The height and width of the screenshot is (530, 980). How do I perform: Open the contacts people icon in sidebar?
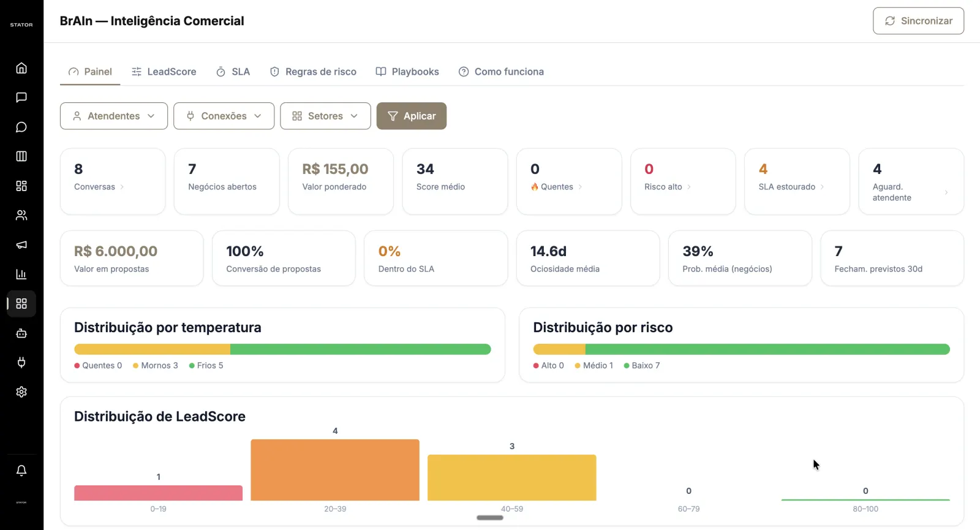click(21, 215)
